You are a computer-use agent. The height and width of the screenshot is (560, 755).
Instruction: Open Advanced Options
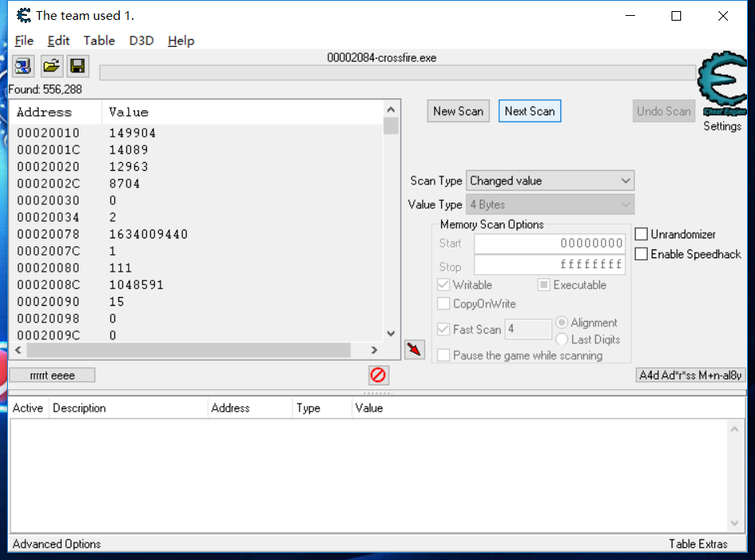click(56, 544)
